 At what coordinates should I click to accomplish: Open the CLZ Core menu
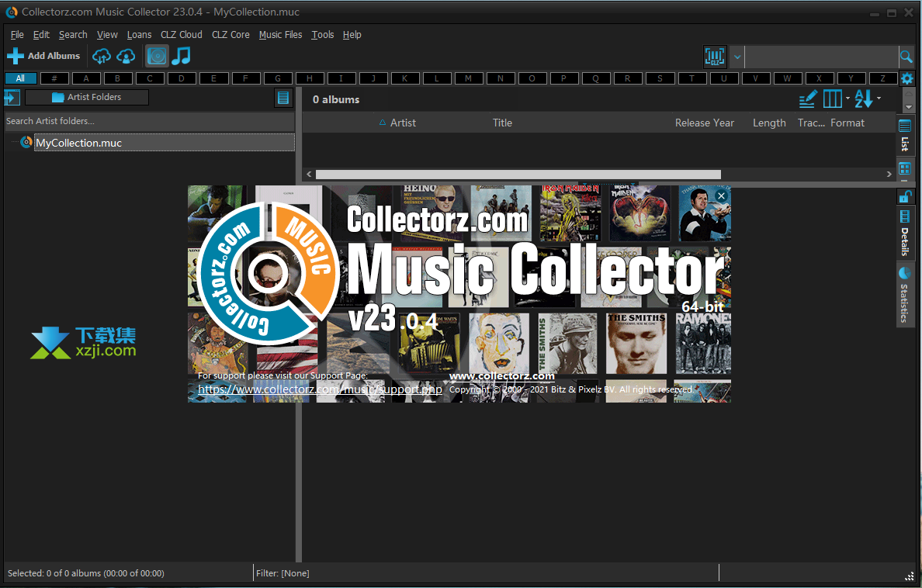(230, 35)
